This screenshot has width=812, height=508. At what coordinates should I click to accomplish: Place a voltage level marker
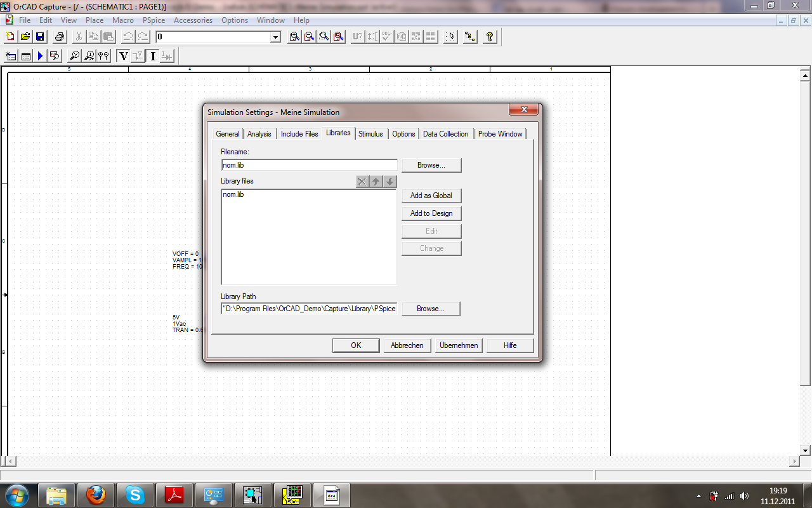point(74,56)
